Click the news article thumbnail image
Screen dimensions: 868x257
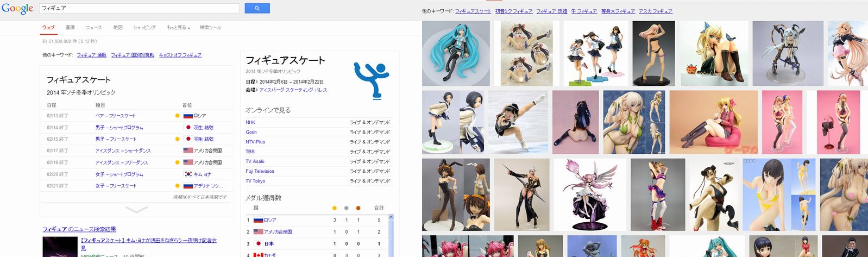[59, 247]
